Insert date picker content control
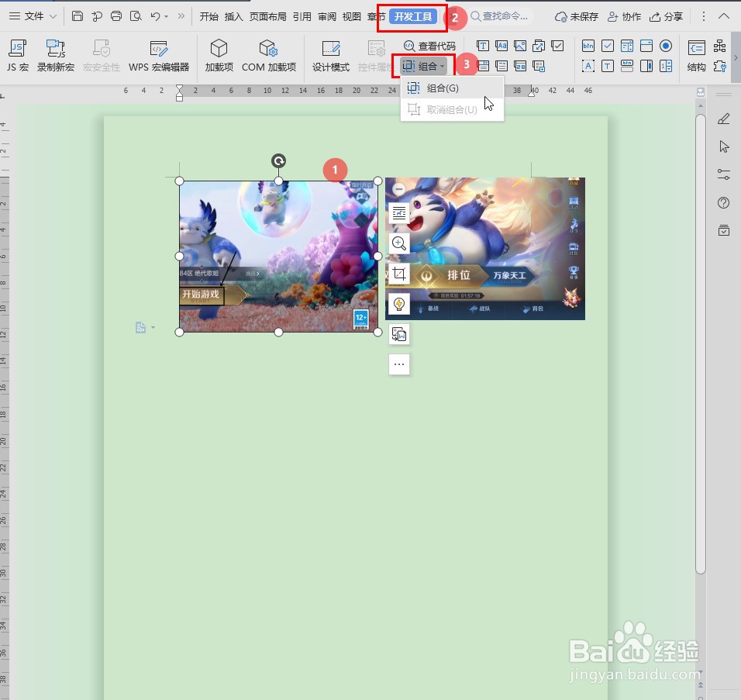This screenshot has height=700, width=741. (x=520, y=66)
